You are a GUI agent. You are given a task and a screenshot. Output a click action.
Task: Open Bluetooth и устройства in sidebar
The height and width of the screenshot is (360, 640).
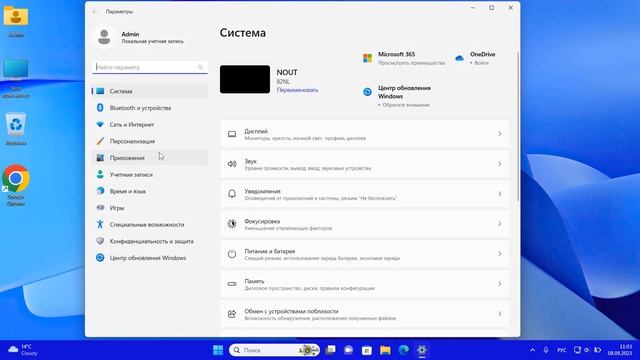[150, 108]
